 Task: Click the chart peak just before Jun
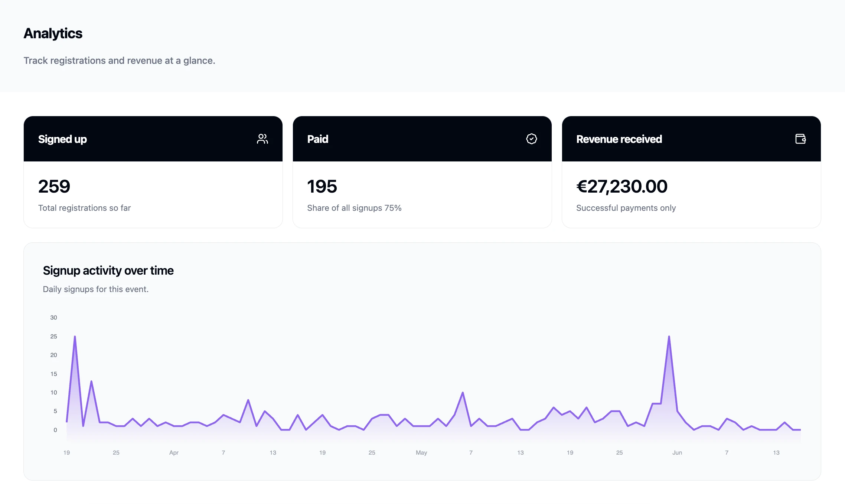pyautogui.click(x=669, y=337)
